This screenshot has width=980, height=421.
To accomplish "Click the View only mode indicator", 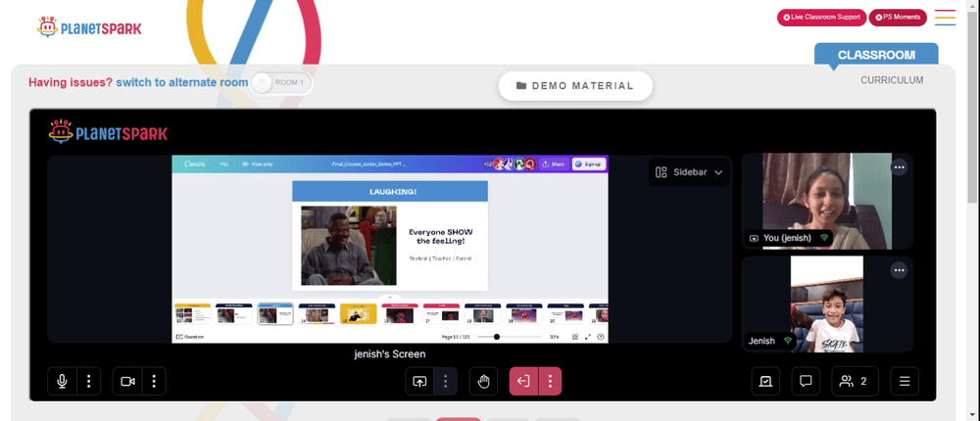I will (x=257, y=164).
